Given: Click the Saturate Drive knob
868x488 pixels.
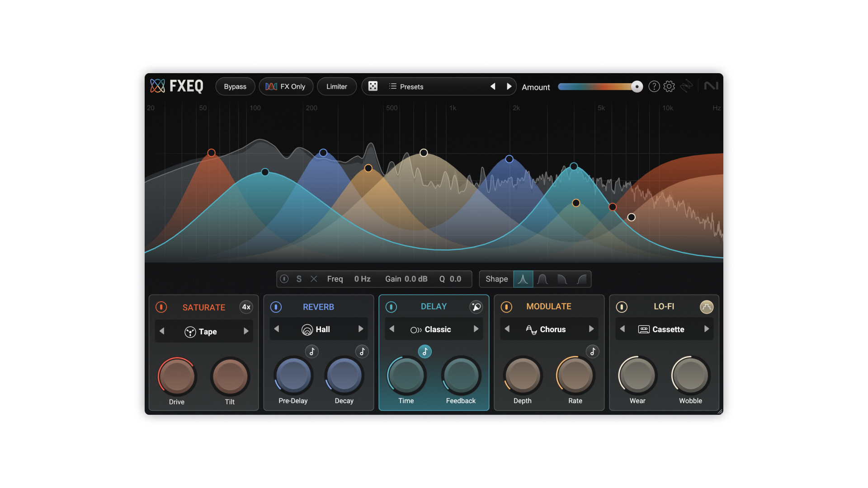Looking at the screenshot, I should click(x=177, y=376).
